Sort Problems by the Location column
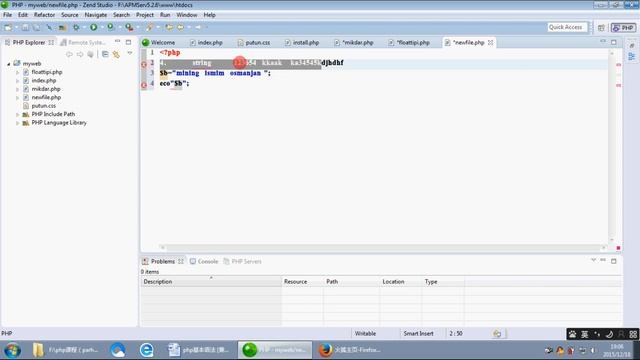This screenshot has width=640, height=360. coord(400,282)
